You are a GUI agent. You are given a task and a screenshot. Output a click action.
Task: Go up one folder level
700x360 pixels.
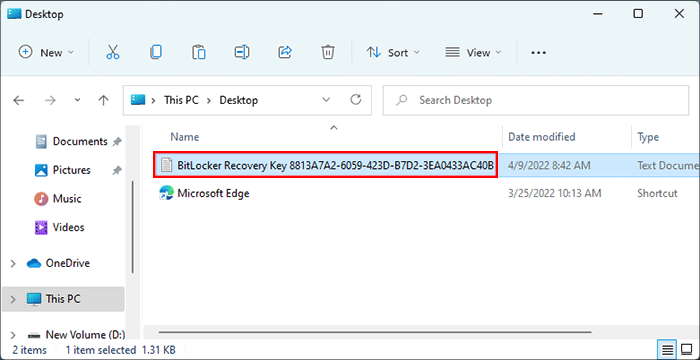pyautogui.click(x=104, y=100)
